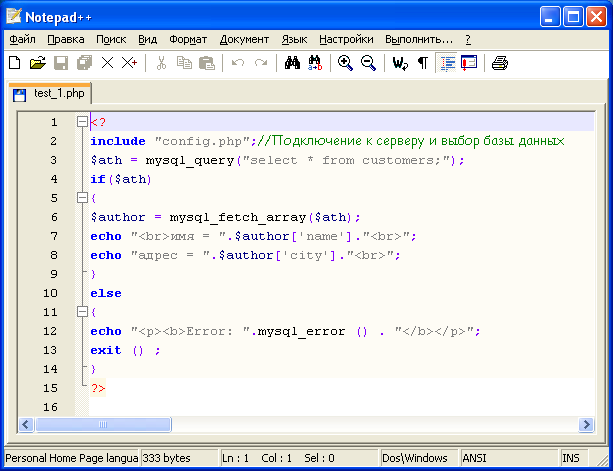This screenshot has width=613, height=471.
Task: Print the document using the printer icon
Action: click(x=499, y=63)
